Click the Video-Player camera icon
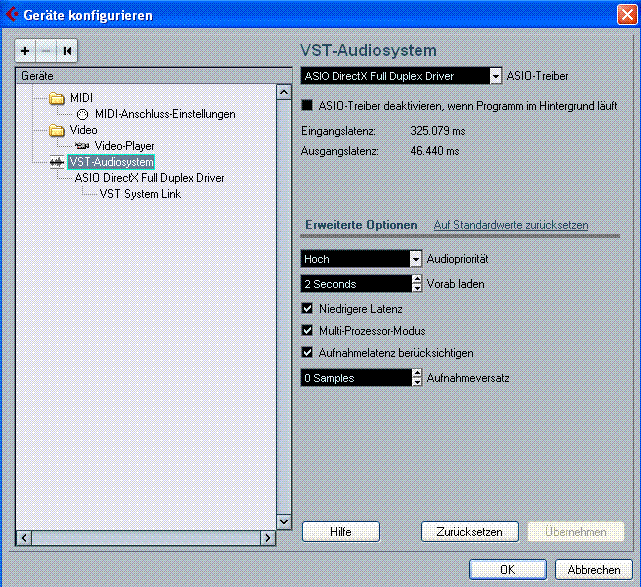 pyautogui.click(x=82, y=146)
